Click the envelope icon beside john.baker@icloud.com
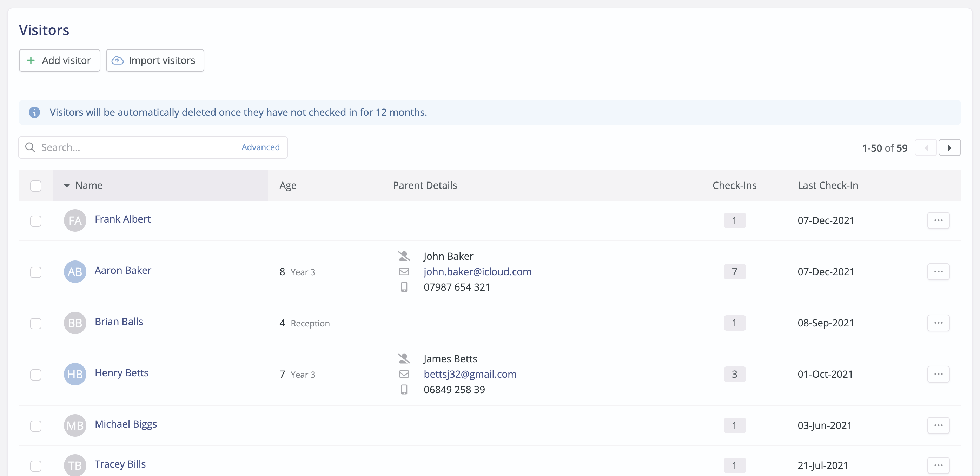Image resolution: width=980 pixels, height=476 pixels. click(404, 272)
